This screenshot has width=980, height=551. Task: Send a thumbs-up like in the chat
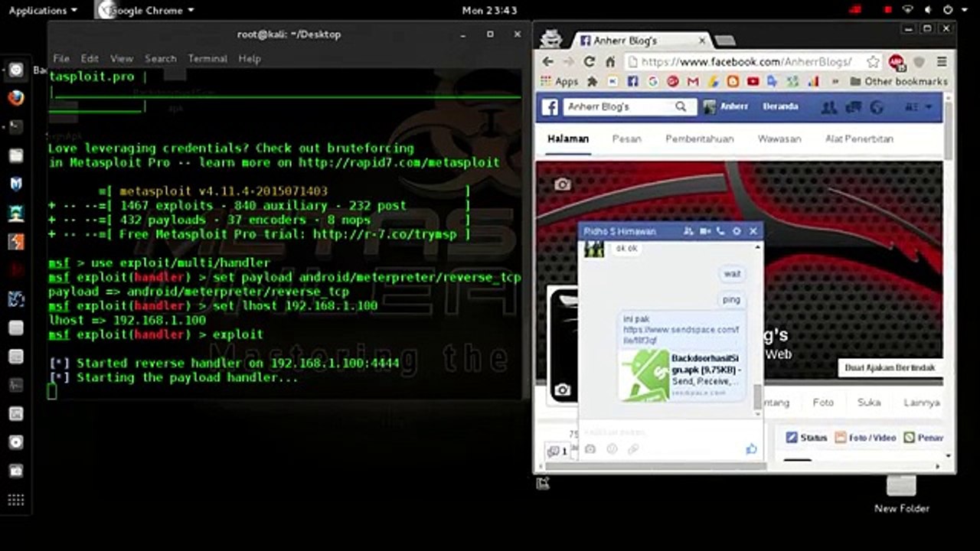[751, 449]
